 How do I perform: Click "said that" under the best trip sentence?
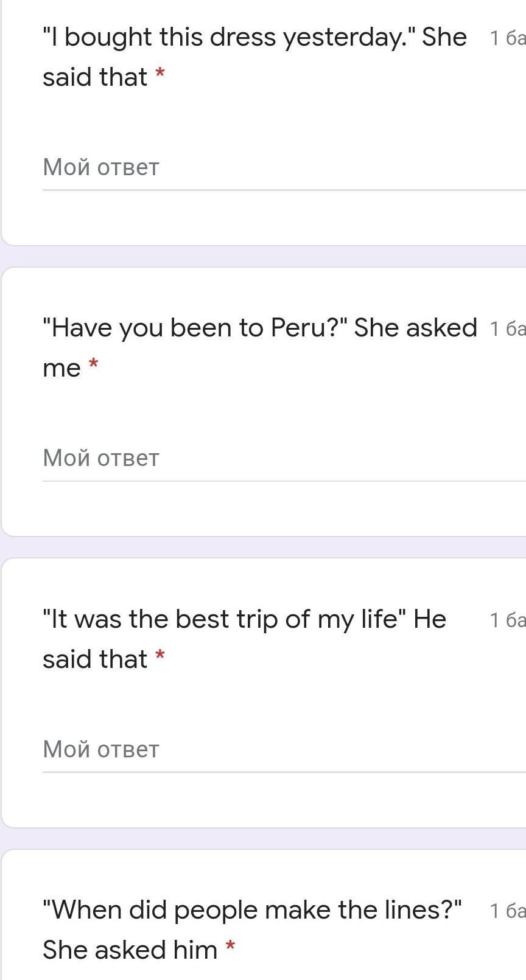tap(95, 659)
